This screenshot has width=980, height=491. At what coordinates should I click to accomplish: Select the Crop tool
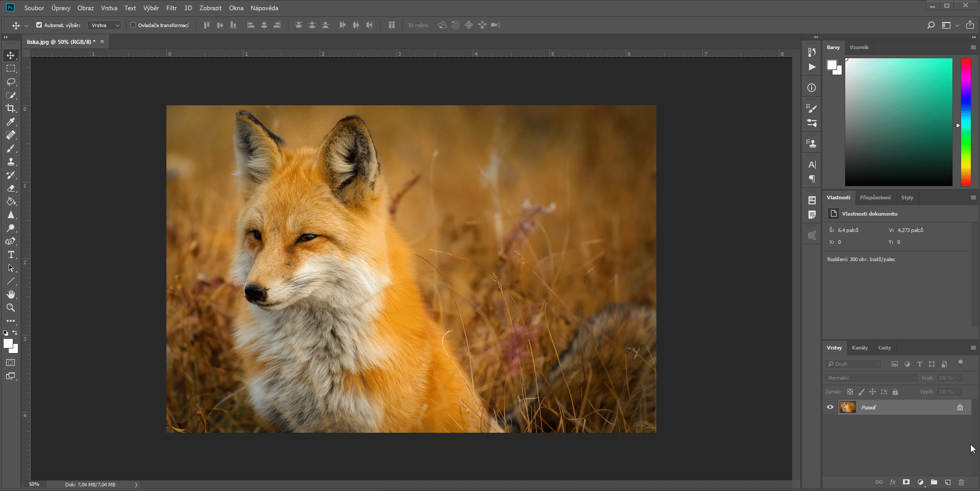[11, 108]
